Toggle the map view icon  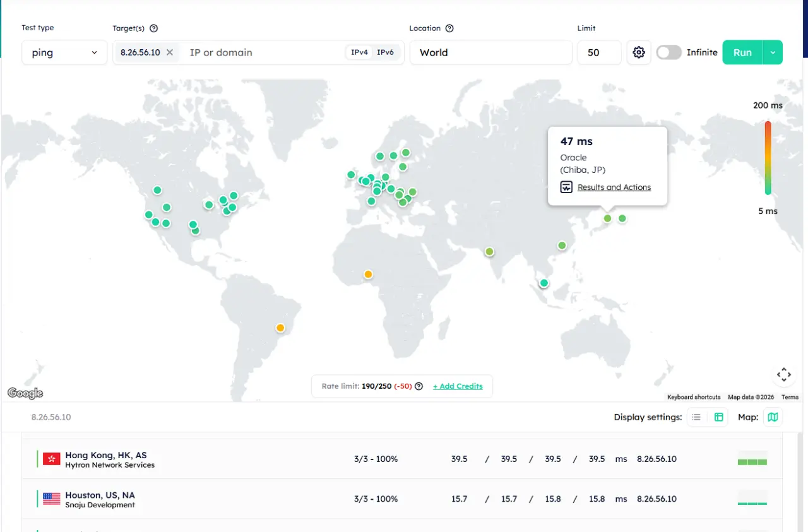point(773,417)
